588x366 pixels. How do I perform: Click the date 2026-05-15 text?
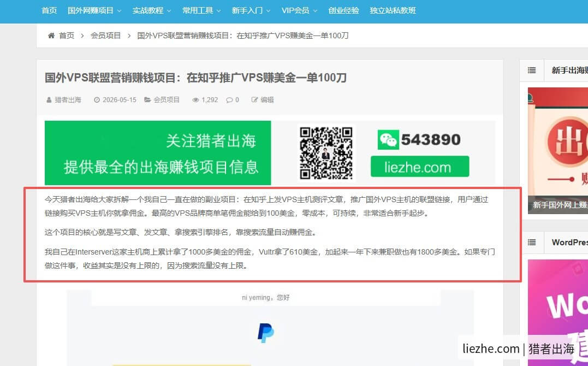[119, 100]
